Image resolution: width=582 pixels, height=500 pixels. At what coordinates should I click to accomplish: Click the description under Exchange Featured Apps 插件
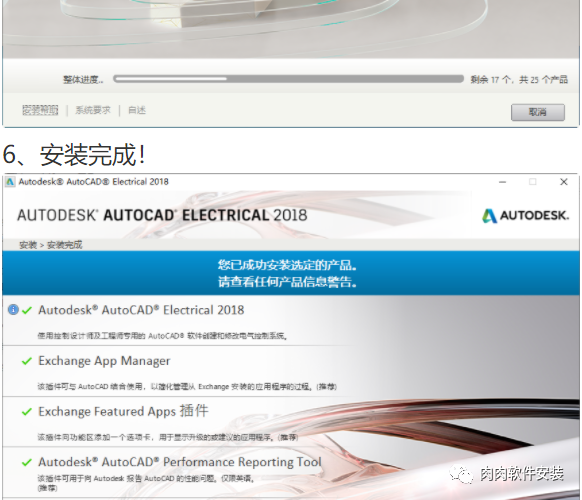(168, 438)
